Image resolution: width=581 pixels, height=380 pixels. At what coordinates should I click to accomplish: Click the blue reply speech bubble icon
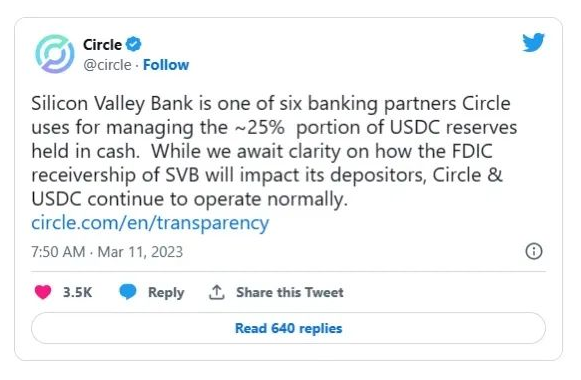tap(128, 292)
